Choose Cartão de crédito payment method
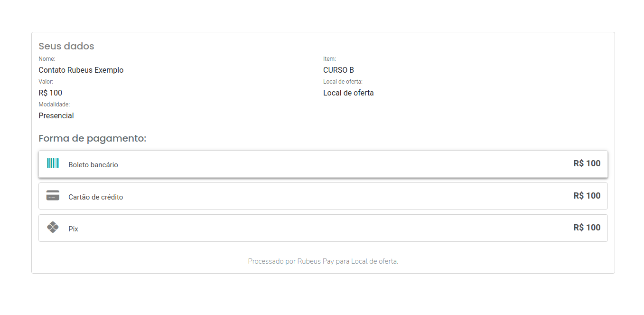644x315 pixels. tap(323, 196)
